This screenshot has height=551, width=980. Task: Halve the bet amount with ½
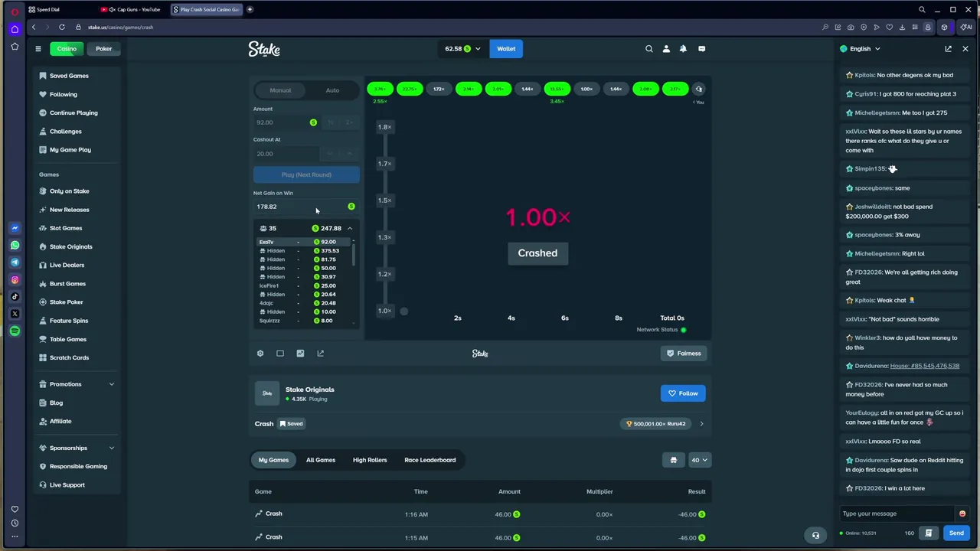(331, 122)
